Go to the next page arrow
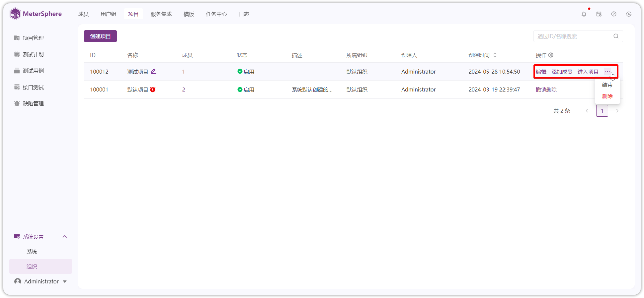 click(x=617, y=111)
